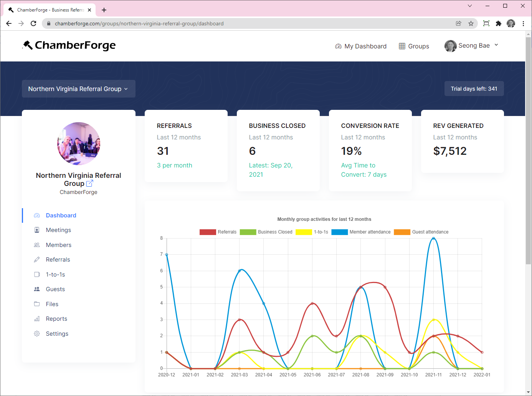
Task: Click the share page icon in address bar
Action: tap(458, 23)
